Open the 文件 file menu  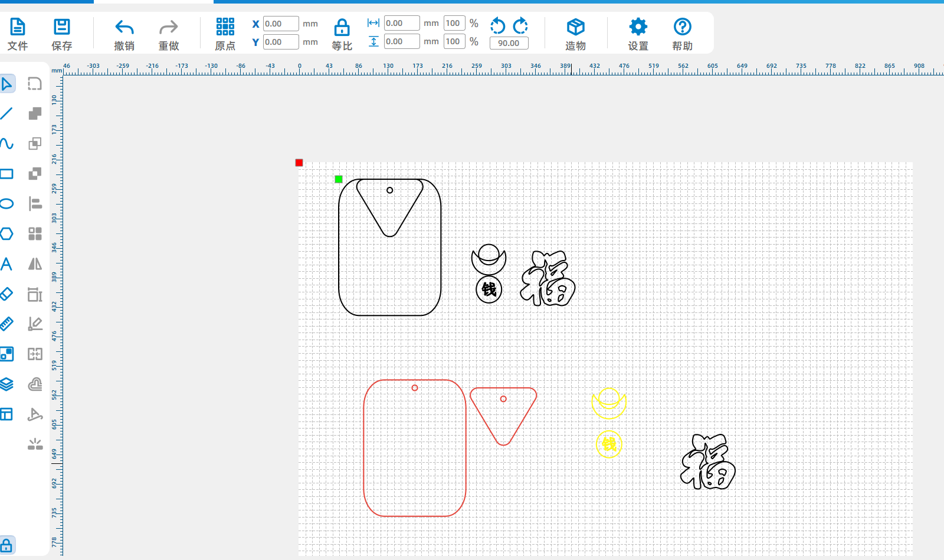coord(18,34)
